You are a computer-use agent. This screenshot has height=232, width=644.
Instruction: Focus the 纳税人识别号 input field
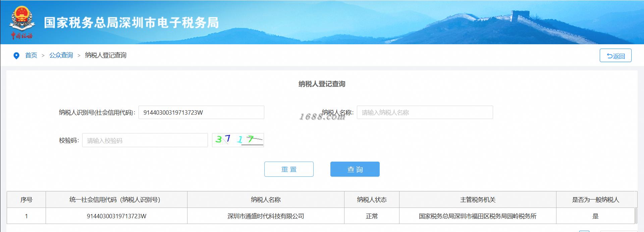coord(201,112)
